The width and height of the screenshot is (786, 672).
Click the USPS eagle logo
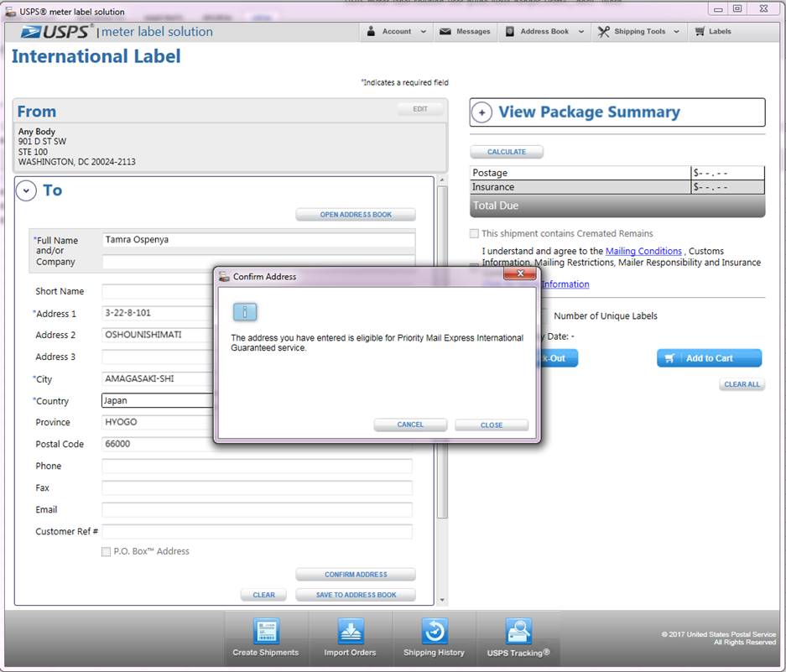click(x=36, y=32)
